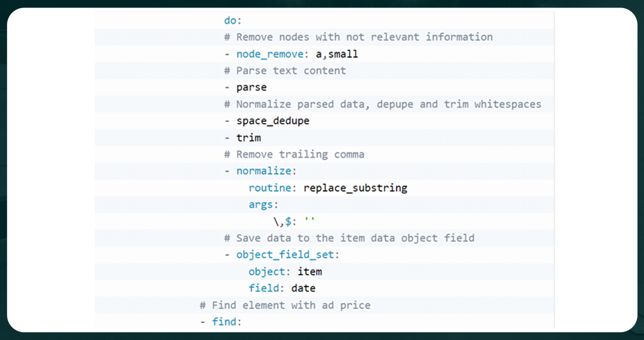Click the normalize keyword
The image size is (644, 340).
(264, 171)
